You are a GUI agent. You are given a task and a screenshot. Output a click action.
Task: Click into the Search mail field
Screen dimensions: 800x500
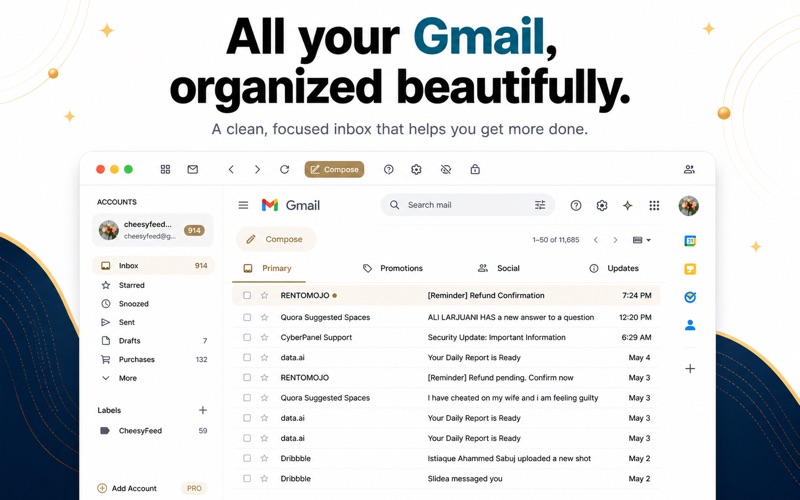pos(467,205)
